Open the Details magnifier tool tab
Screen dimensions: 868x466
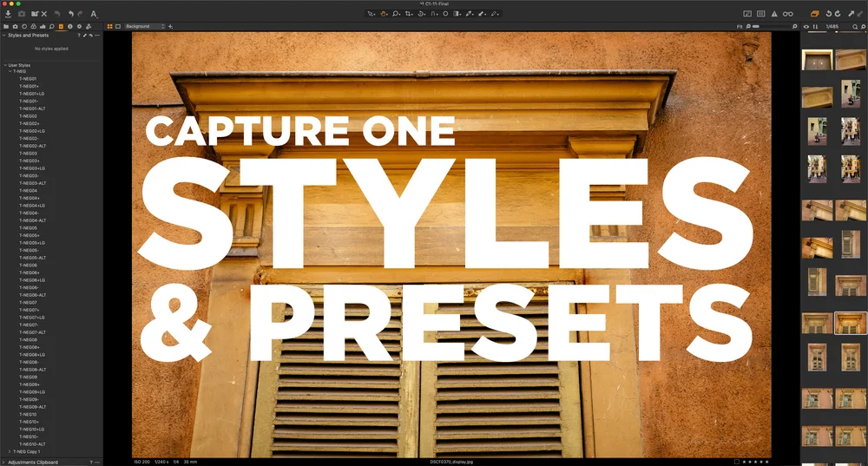pyautogui.click(x=51, y=26)
